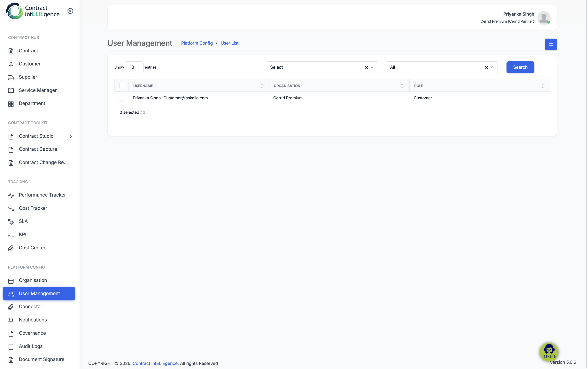The height and width of the screenshot is (369, 588).
Task: Open the Select filter dropdown arrow
Action: click(x=372, y=67)
